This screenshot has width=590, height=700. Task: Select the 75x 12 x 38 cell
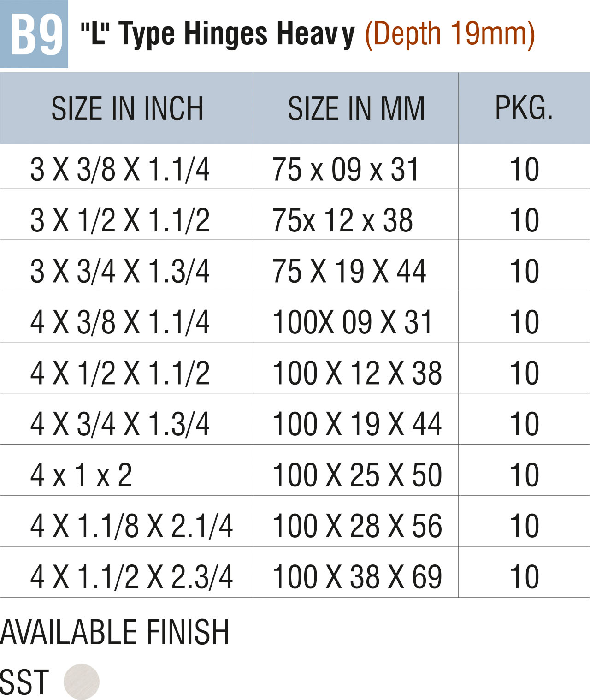click(x=342, y=220)
